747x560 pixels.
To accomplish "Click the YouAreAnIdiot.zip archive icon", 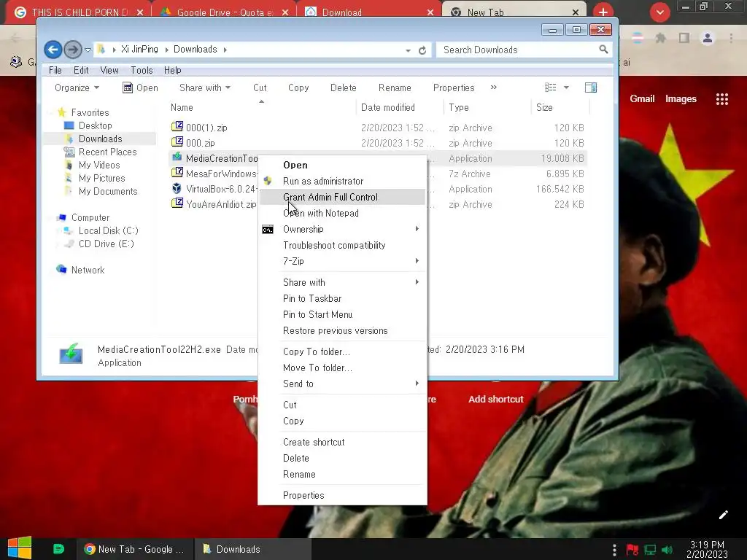I will click(177, 203).
